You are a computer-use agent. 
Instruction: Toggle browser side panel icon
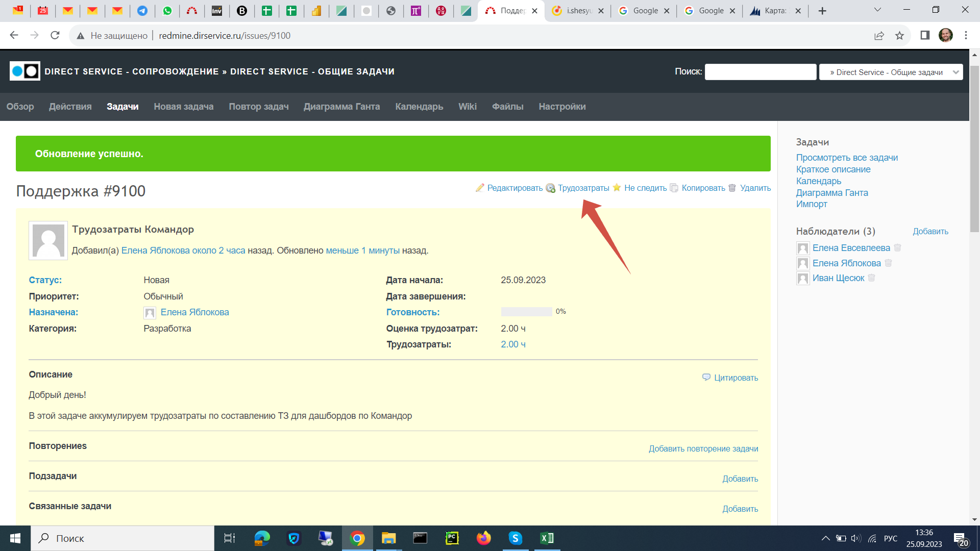coord(924,36)
